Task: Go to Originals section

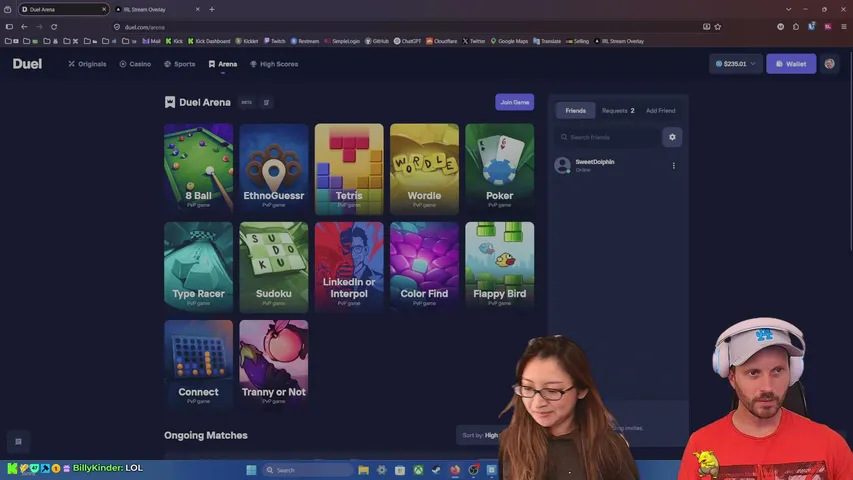Action: pos(87,64)
